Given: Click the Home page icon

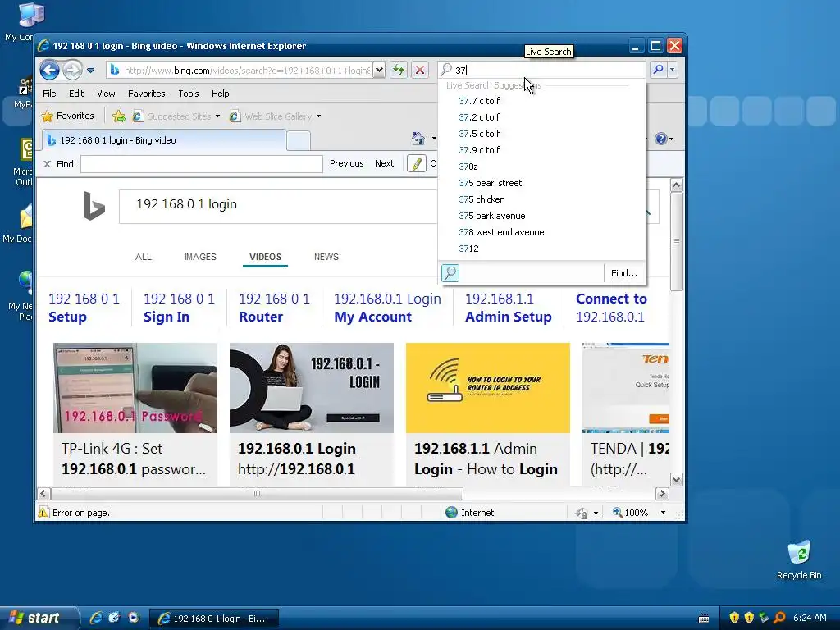Looking at the screenshot, I should click(x=418, y=139).
